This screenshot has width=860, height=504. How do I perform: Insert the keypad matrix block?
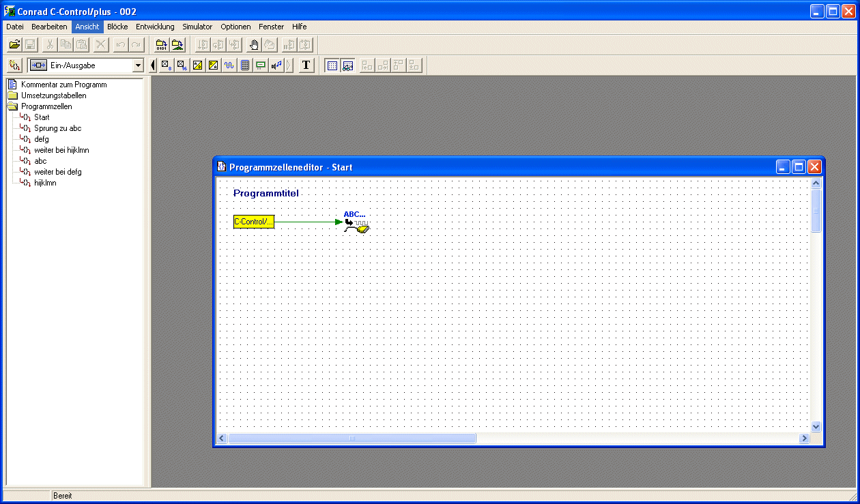[x=245, y=65]
